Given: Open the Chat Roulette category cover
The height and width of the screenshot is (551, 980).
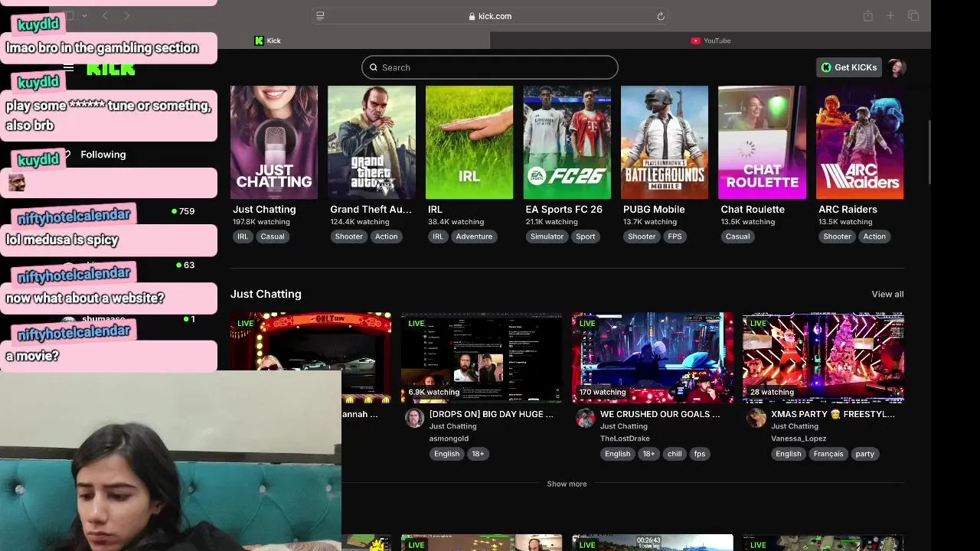Looking at the screenshot, I should [x=762, y=142].
